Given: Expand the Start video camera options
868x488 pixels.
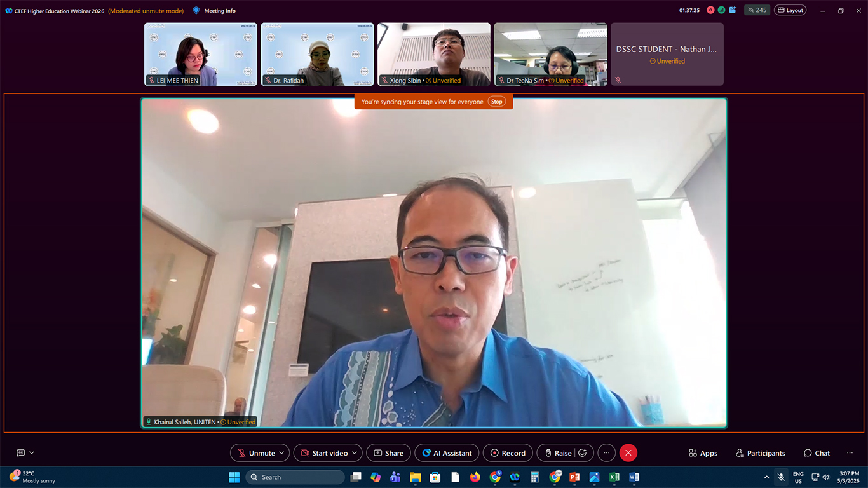Looking at the screenshot, I should pos(355,452).
